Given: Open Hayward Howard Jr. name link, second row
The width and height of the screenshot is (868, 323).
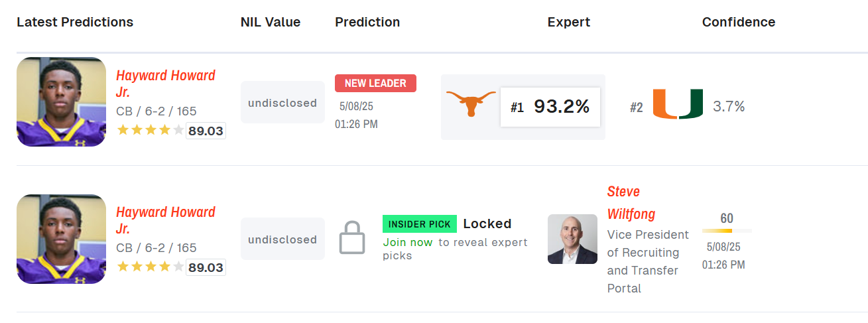Looking at the screenshot, I should (166, 220).
